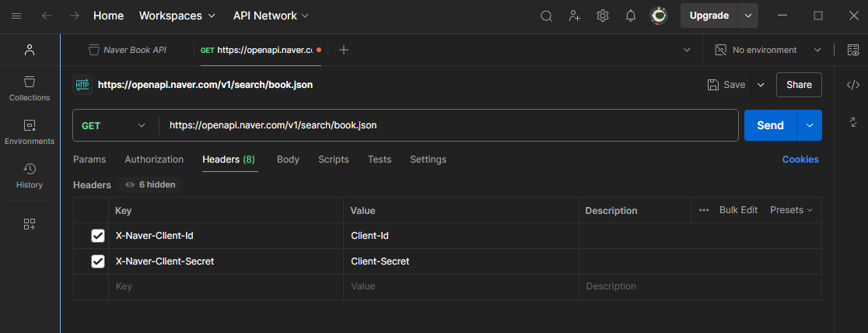The image size is (868, 333).
Task: Click the X-Naver-Client-Secret key cell
Action: tap(226, 261)
